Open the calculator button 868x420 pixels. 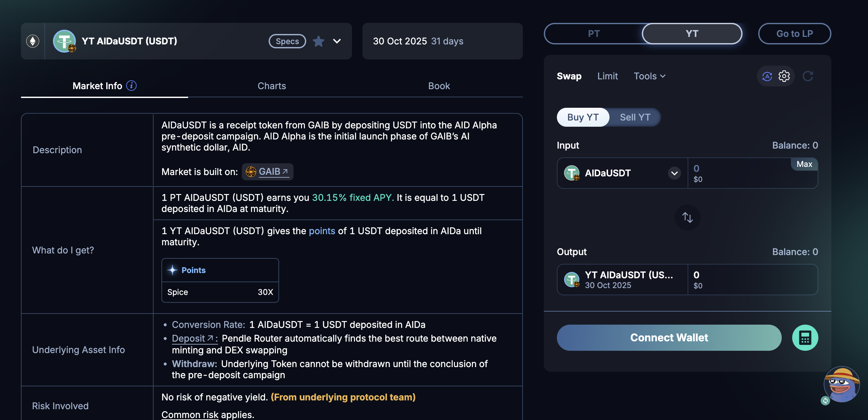click(805, 337)
